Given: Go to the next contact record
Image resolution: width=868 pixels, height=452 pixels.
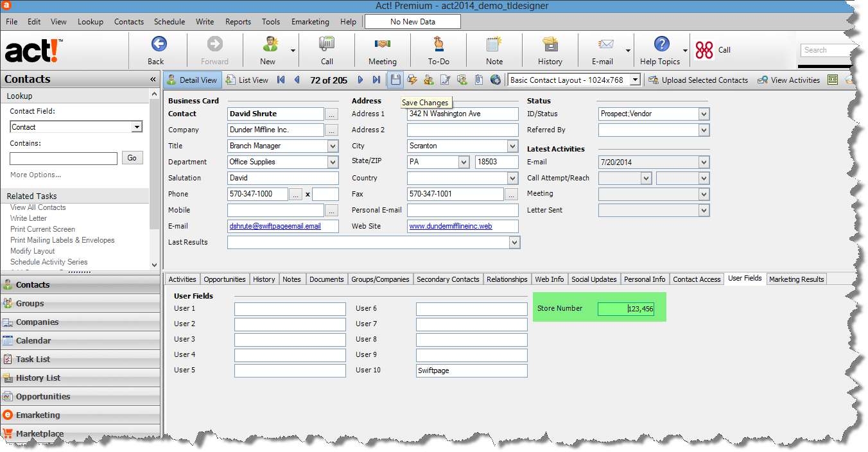Looking at the screenshot, I should coord(360,80).
